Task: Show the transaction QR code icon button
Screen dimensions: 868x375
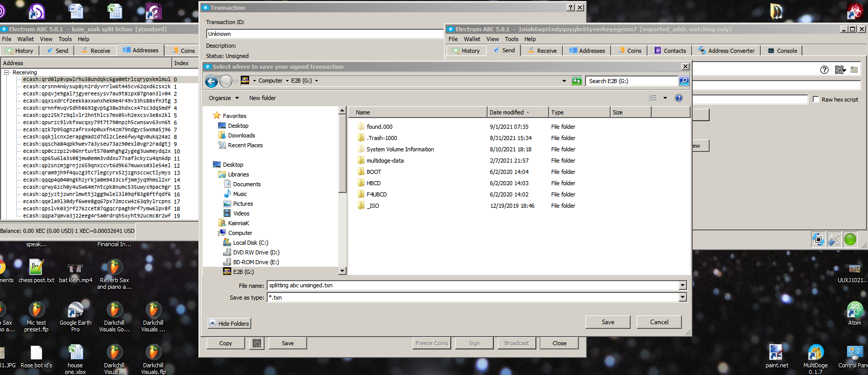Action: (257, 343)
